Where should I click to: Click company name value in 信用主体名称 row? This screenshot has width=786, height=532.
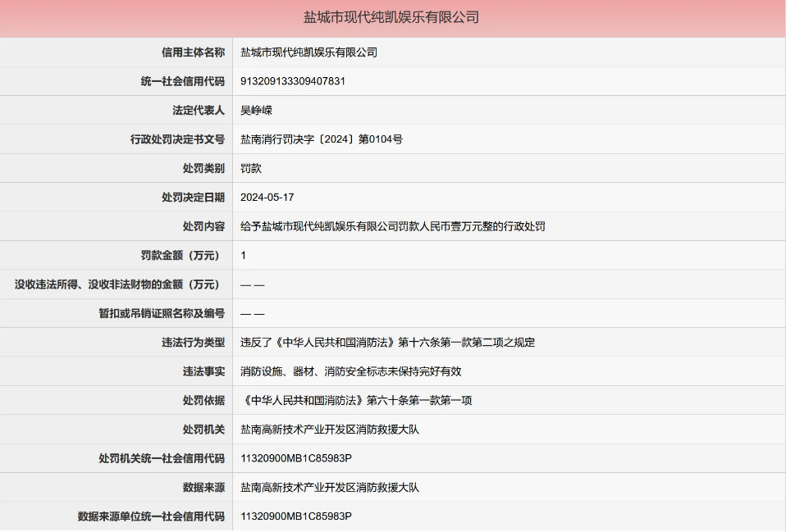coord(308,52)
